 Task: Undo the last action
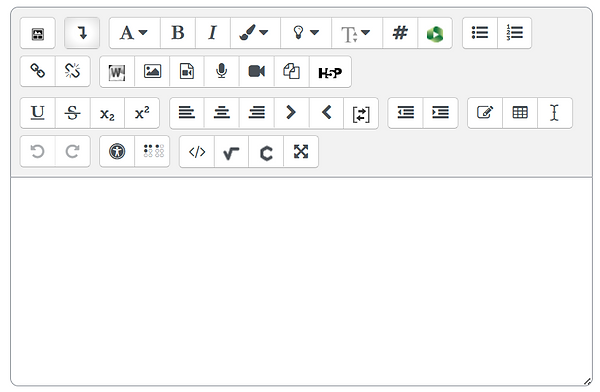click(x=38, y=152)
